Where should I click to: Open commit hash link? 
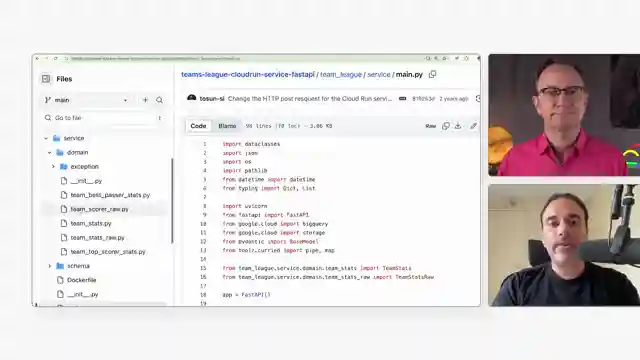(x=423, y=99)
